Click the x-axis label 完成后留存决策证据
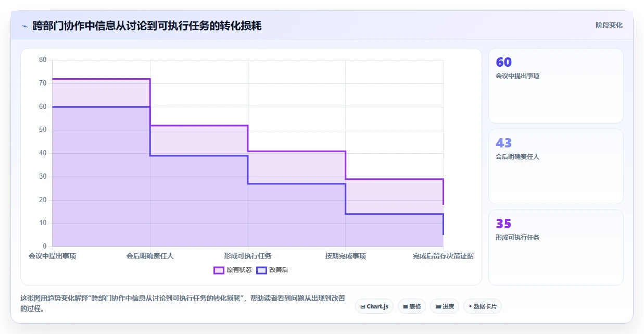The height and width of the screenshot is (334, 644). 443,256
